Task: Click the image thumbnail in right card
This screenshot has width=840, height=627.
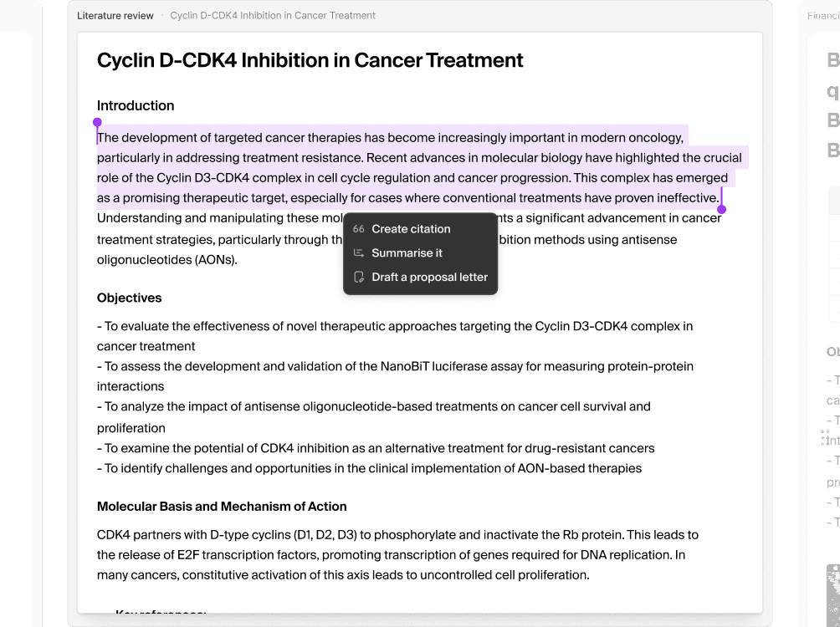Action: coord(833,594)
